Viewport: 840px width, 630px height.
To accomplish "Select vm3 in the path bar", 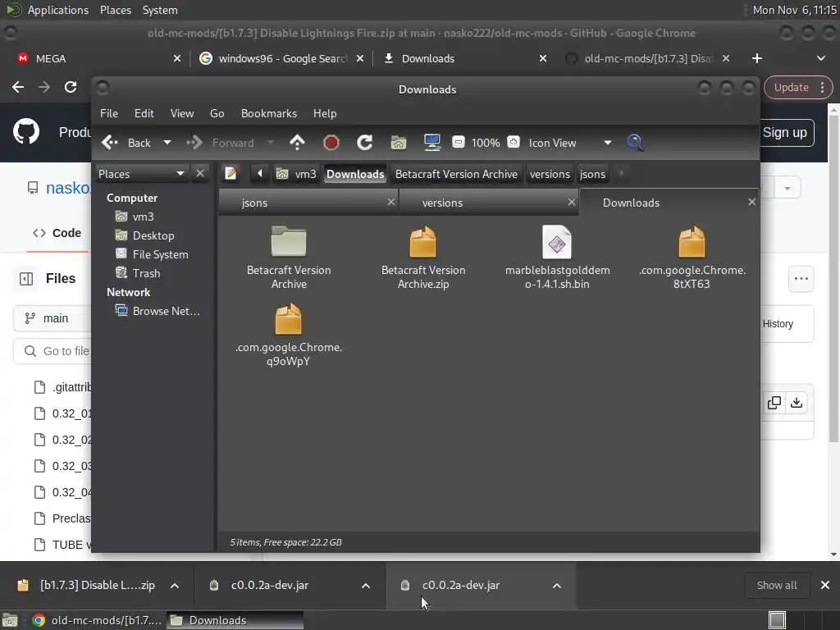I will click(x=296, y=174).
